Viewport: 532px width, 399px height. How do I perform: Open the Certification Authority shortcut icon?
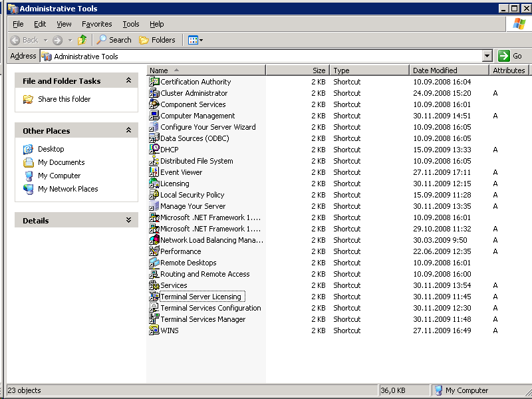click(154, 81)
